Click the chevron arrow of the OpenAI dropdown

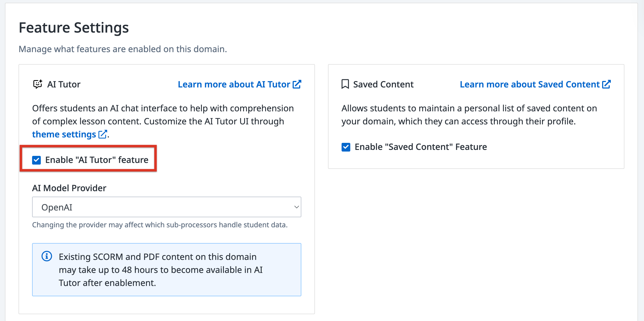click(296, 207)
